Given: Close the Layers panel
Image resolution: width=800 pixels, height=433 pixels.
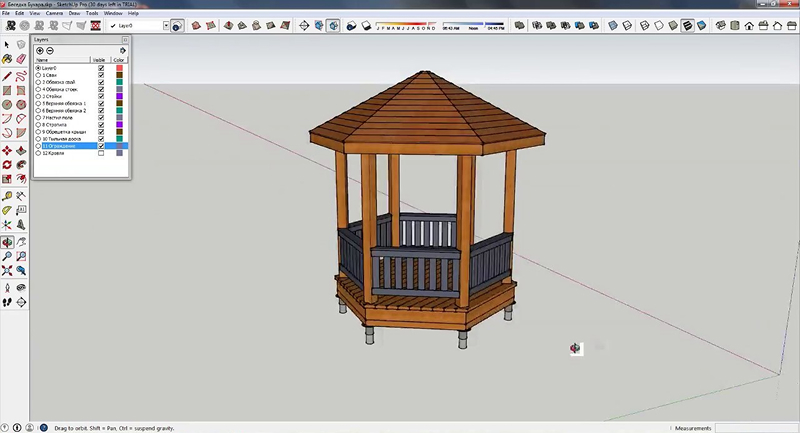Looking at the screenshot, I should tap(125, 39).
